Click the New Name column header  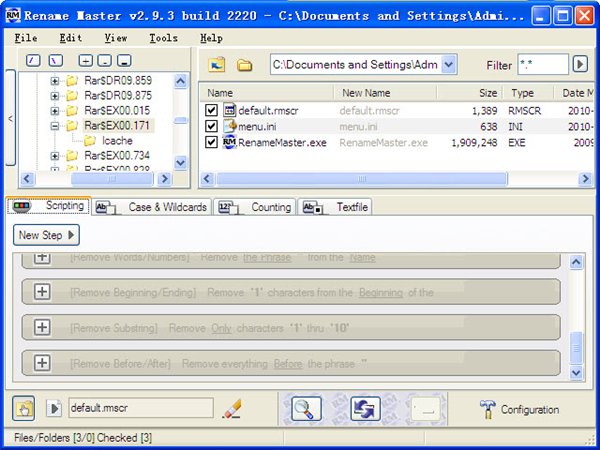tap(385, 93)
